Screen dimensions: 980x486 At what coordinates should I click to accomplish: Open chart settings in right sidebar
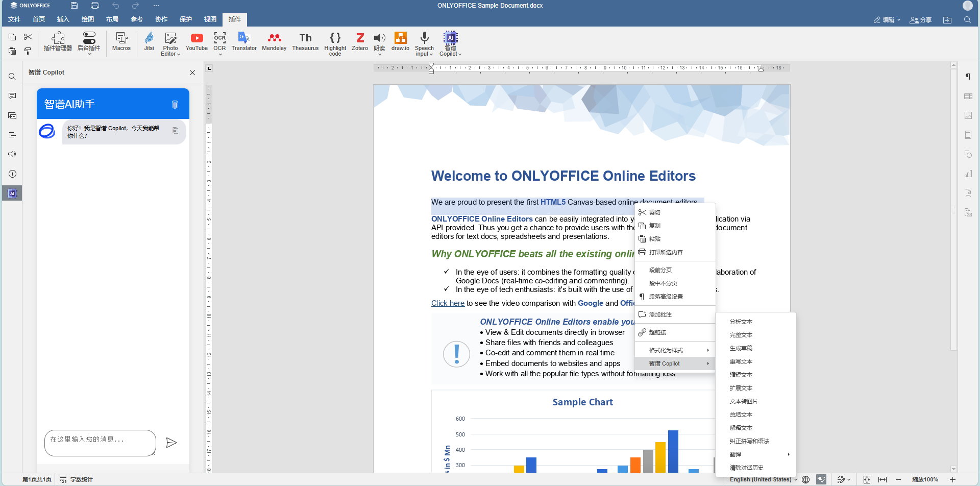coord(968,174)
